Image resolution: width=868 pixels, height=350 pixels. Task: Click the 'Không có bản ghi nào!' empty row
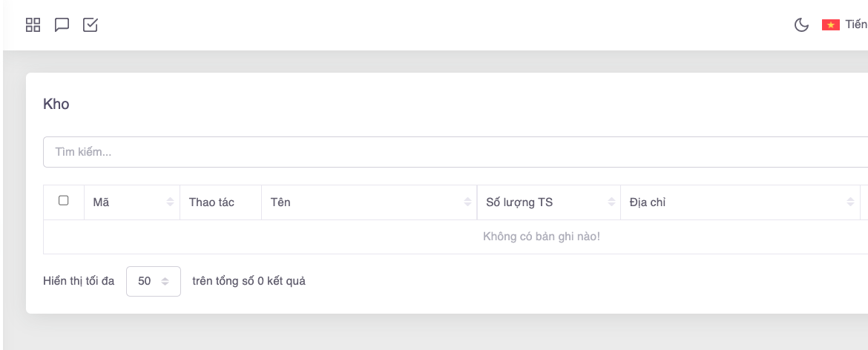point(541,237)
